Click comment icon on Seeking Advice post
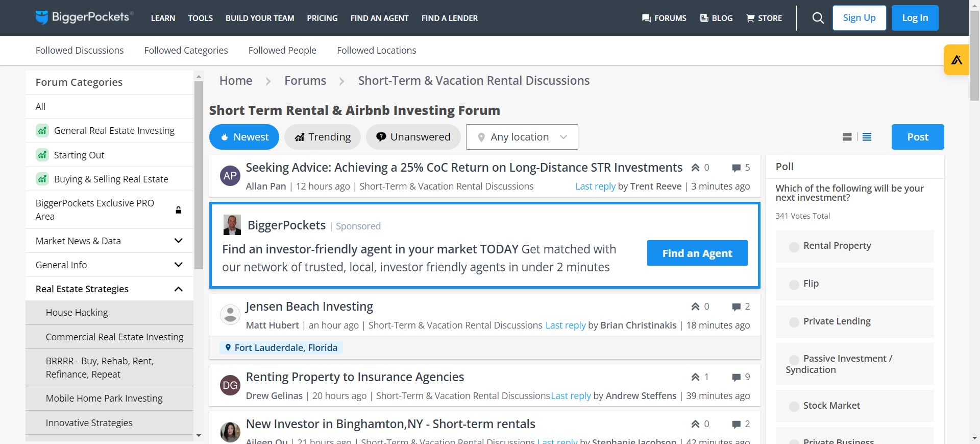This screenshot has width=980, height=444. [736, 168]
